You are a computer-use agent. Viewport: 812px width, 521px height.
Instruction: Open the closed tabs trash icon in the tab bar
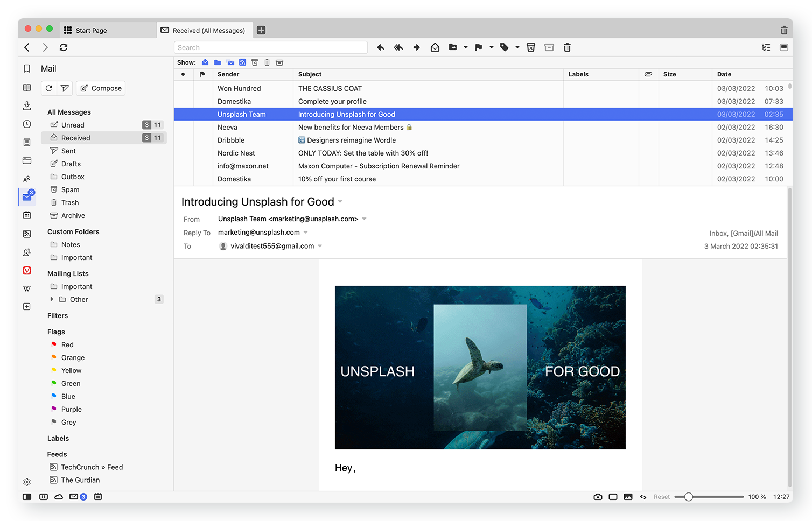[x=784, y=30]
